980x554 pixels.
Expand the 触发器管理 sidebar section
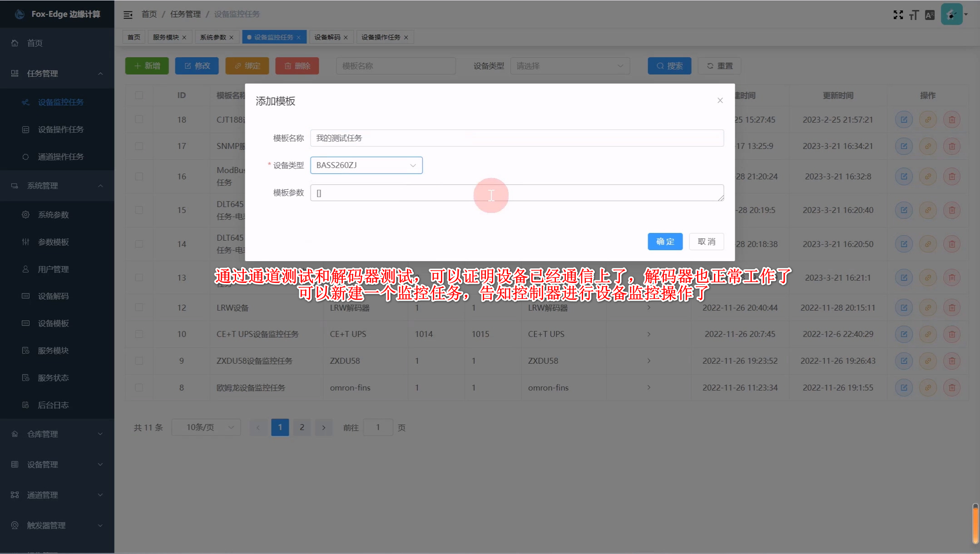click(57, 525)
